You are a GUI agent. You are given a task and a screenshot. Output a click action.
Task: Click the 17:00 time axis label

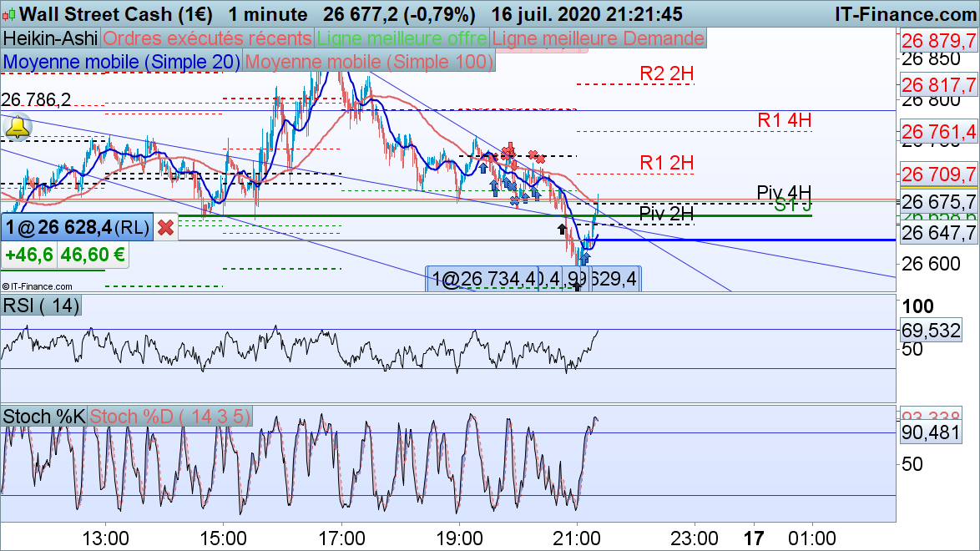(x=341, y=538)
